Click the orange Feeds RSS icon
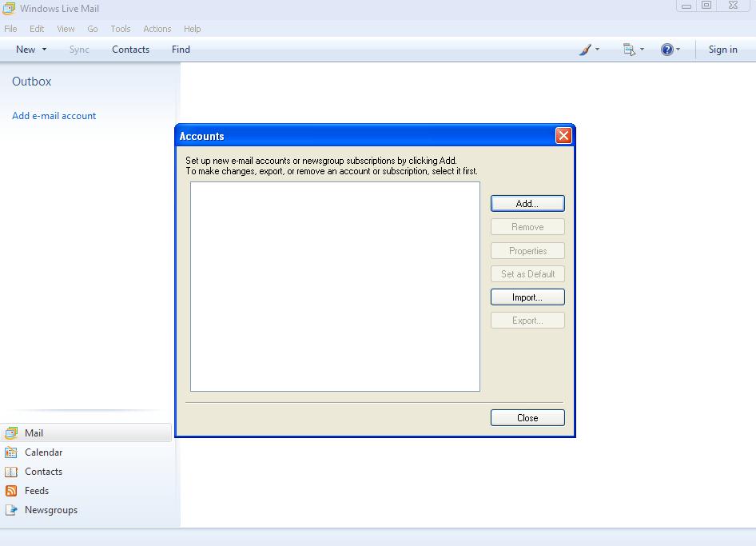The height and width of the screenshot is (546, 756). pos(11,491)
